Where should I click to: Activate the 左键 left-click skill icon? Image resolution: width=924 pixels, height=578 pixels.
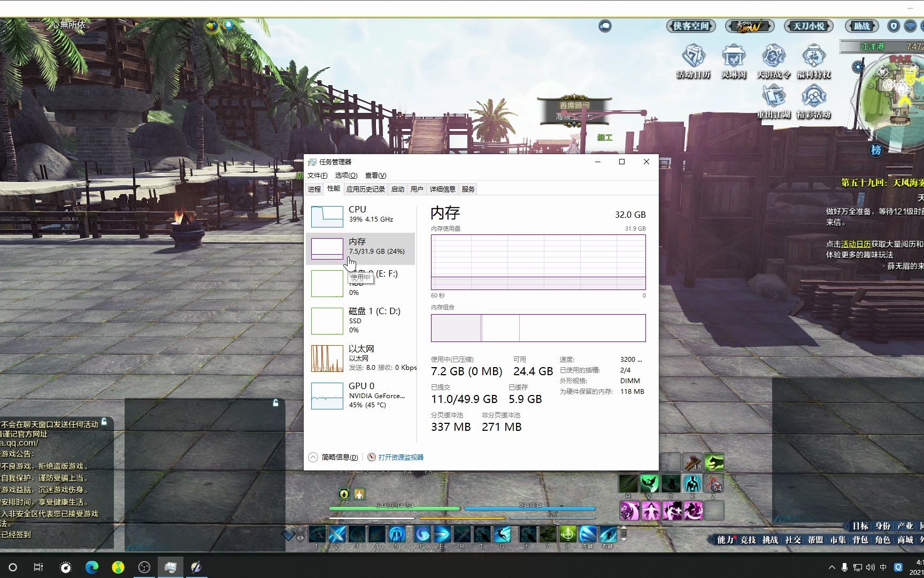(x=588, y=534)
